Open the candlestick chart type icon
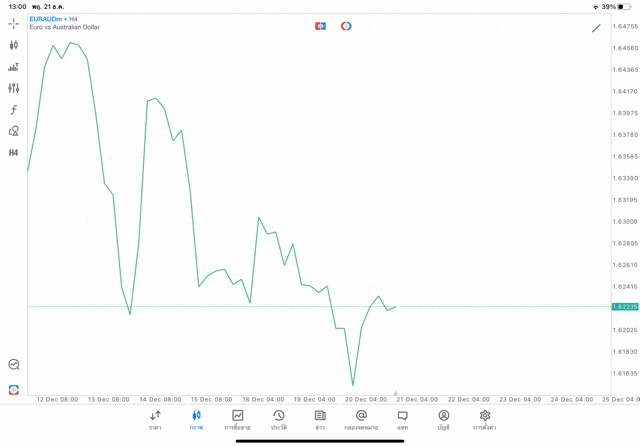 (13, 45)
